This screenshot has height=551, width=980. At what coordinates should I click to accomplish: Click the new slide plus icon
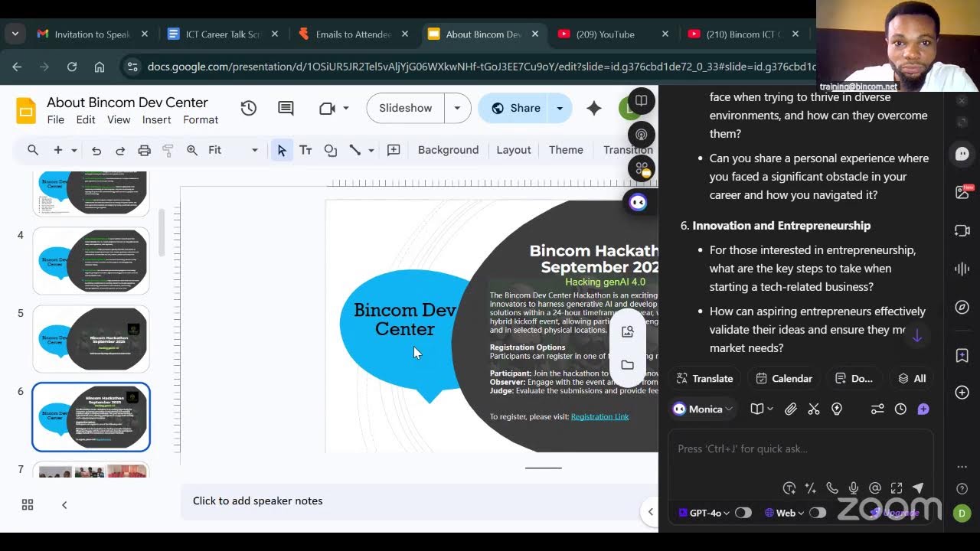point(57,150)
